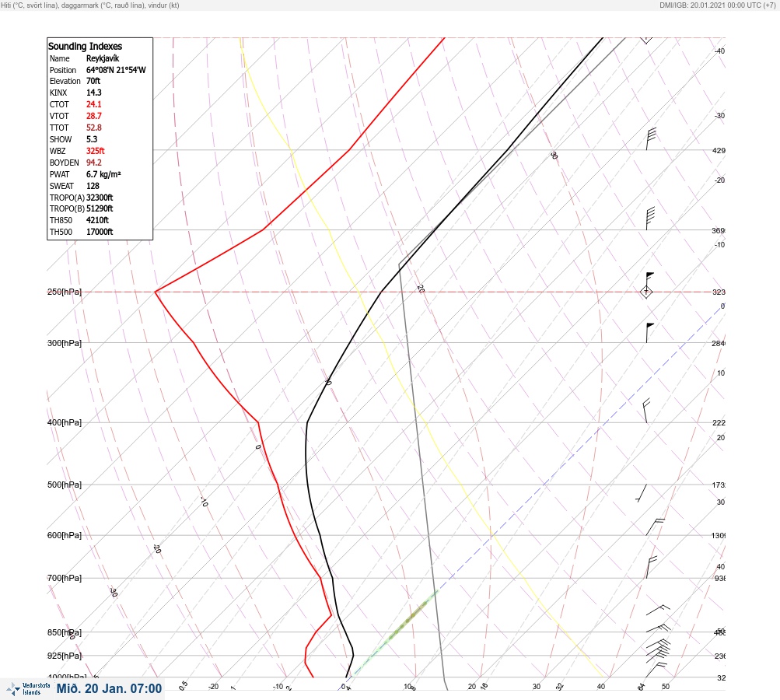Click the 500[hPa] pressure label
Image resolution: width=780 pixels, height=700 pixels.
[65, 485]
